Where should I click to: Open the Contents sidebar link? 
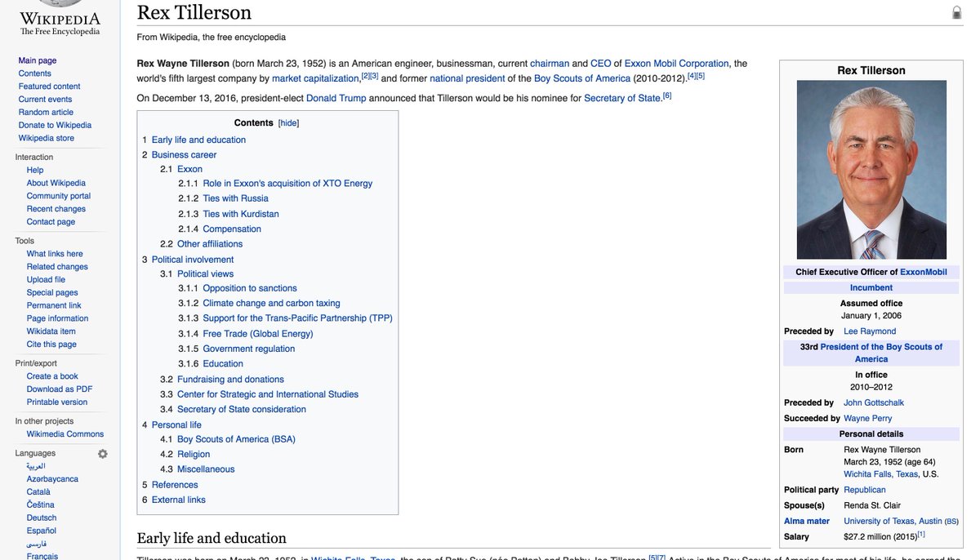pos(35,73)
